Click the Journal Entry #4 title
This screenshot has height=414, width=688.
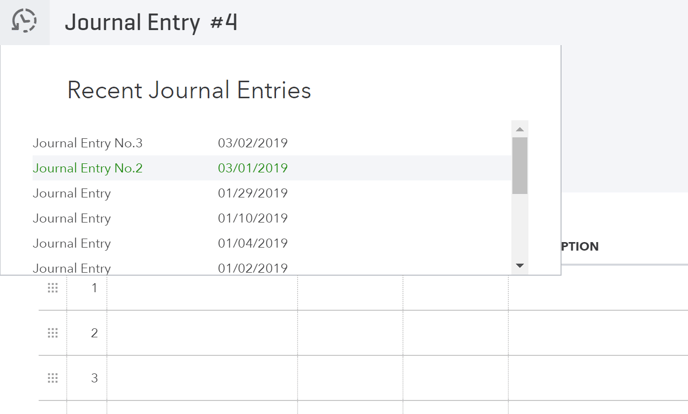click(x=151, y=22)
